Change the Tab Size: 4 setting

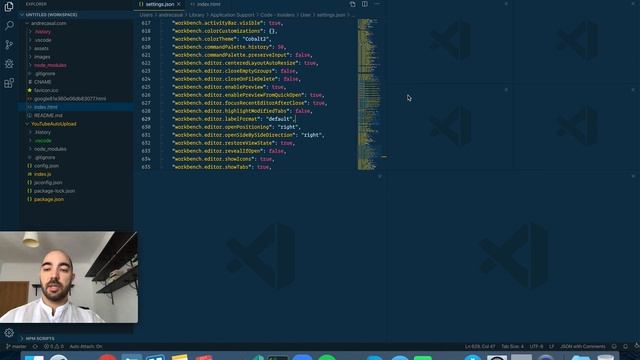coord(512,347)
